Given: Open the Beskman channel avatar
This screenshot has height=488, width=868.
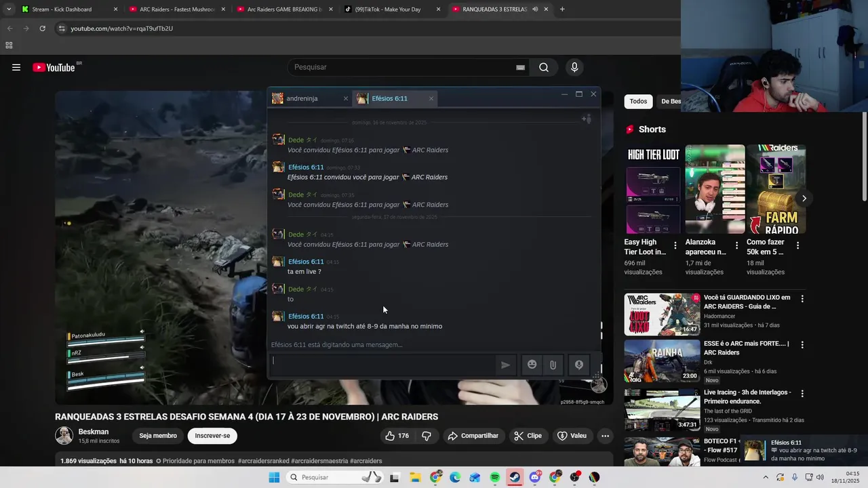Looking at the screenshot, I should click(64, 436).
